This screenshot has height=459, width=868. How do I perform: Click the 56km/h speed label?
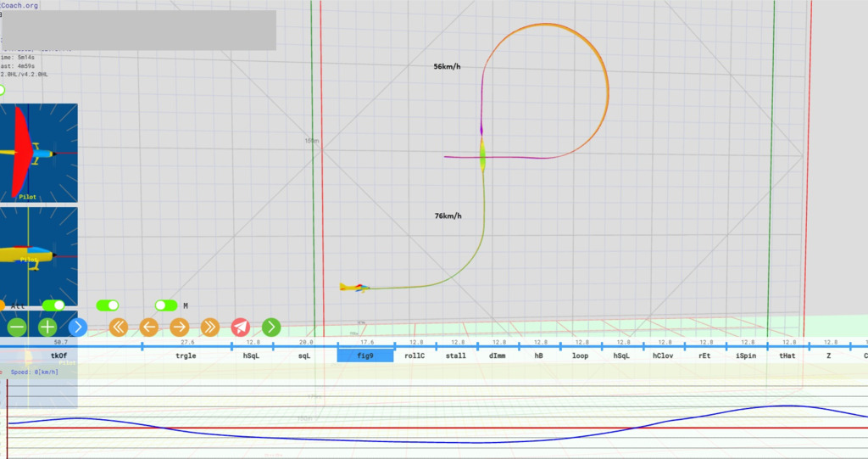(447, 66)
